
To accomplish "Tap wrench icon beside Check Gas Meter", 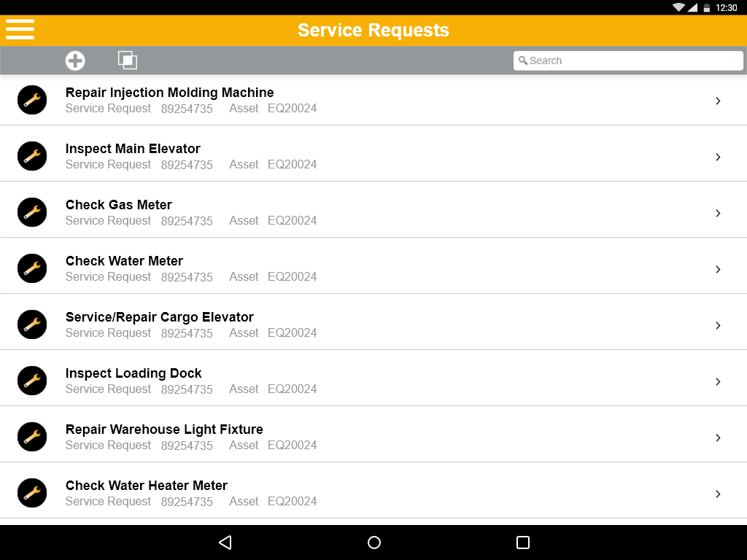I will [32, 212].
